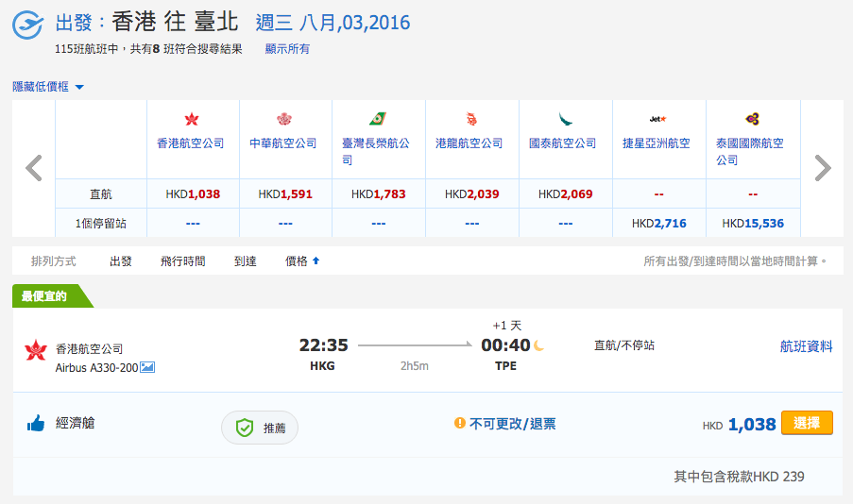This screenshot has width=853, height=504.
Task: Click the China Airlines plum blossom logo
Action: point(284,119)
